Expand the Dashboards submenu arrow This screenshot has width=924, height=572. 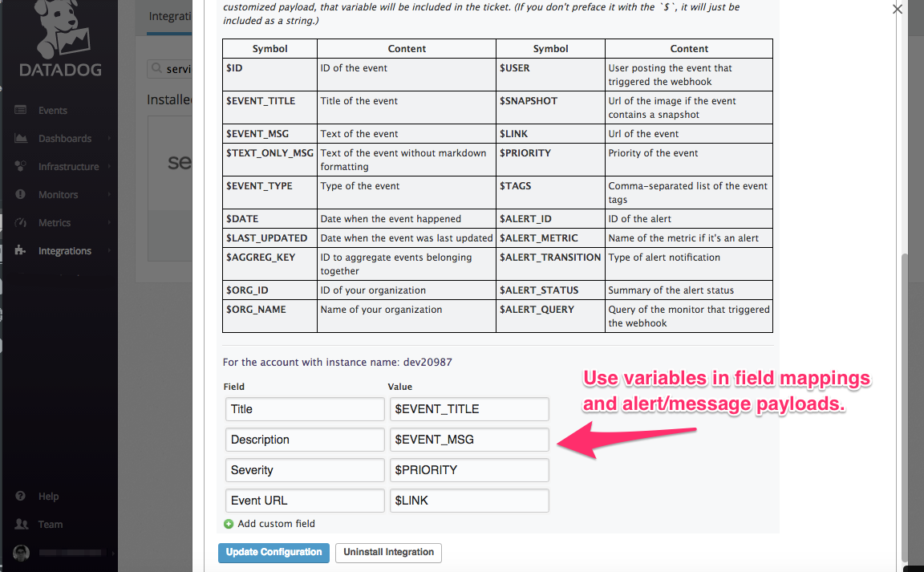[x=108, y=139]
